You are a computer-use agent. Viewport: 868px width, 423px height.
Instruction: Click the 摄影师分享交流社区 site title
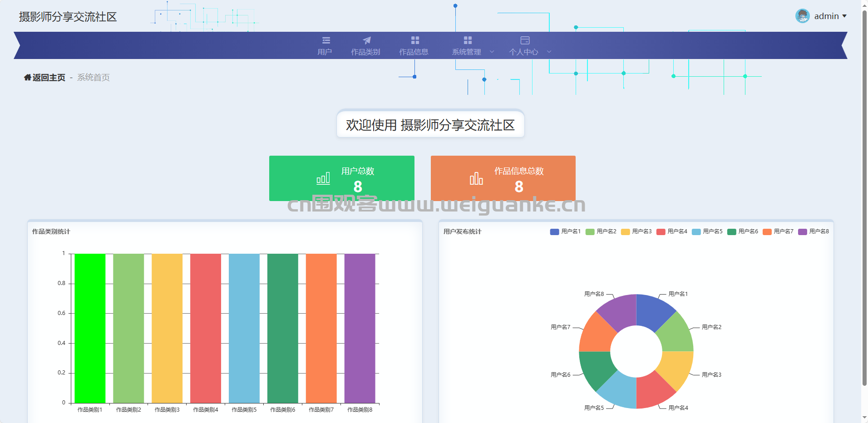(68, 17)
